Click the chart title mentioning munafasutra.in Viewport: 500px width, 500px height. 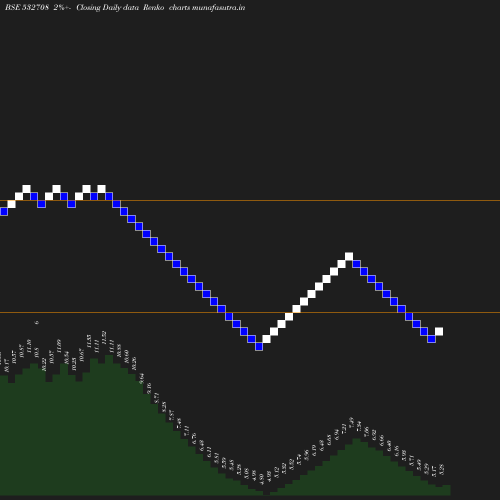click(125, 7)
